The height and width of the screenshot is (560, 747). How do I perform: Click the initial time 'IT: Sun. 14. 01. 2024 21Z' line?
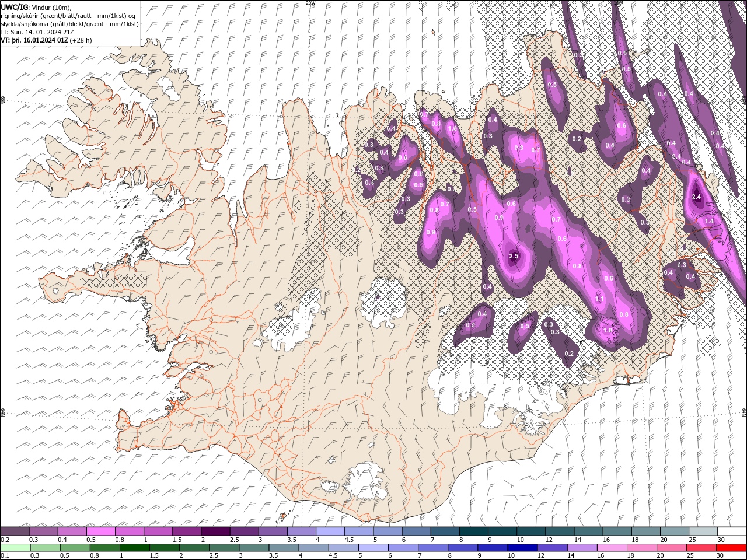click(x=38, y=32)
